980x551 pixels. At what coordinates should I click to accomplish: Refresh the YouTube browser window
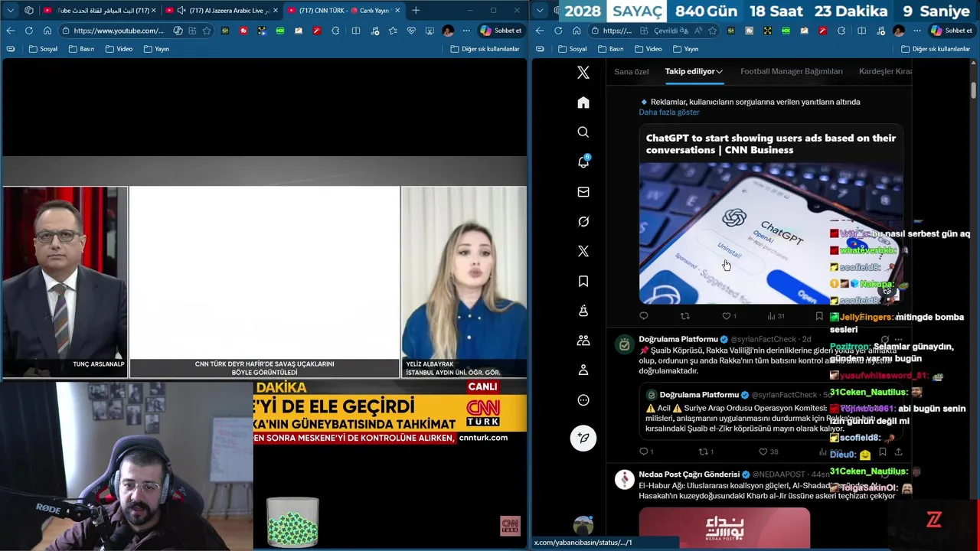[28, 31]
